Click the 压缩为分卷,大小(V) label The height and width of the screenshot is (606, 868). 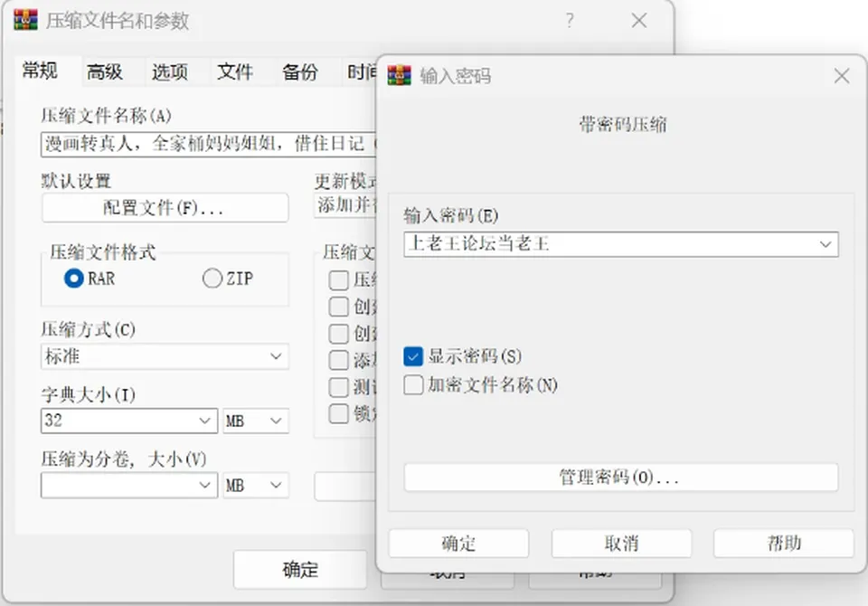pyautogui.click(x=124, y=459)
